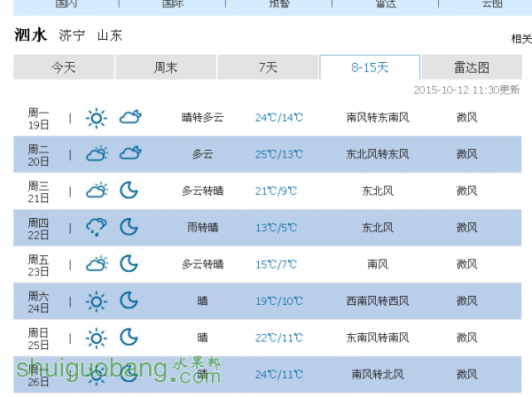Screen dimensions: 532x397
Task: Click the sunny day icon for 25日
Action: click(x=97, y=338)
